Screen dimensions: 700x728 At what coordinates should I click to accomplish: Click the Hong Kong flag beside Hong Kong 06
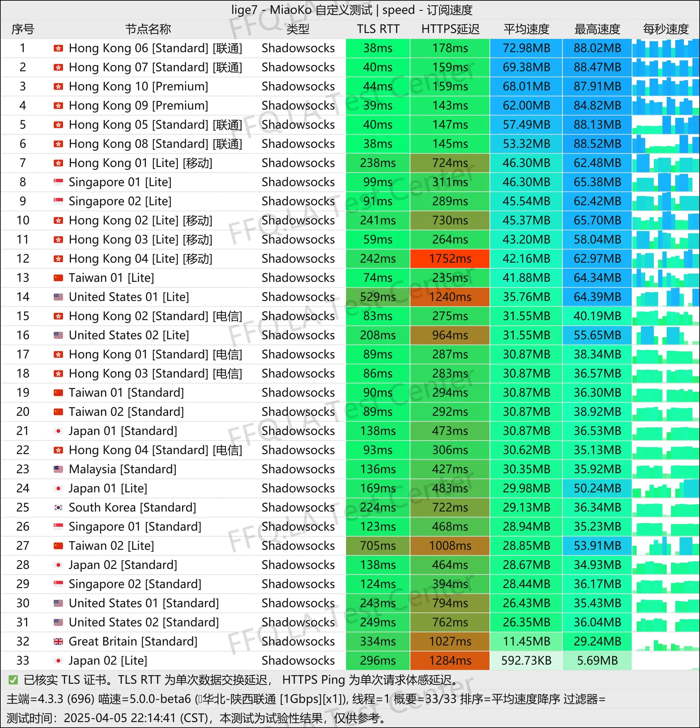(58, 48)
